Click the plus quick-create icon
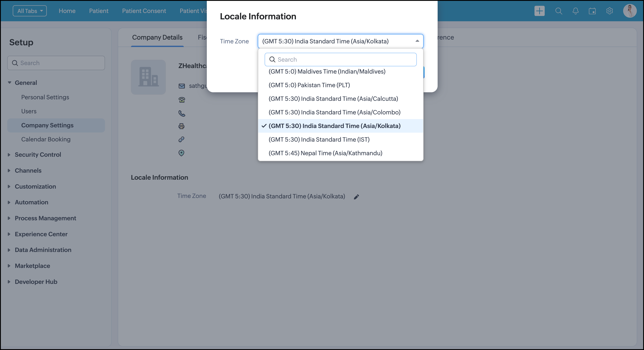This screenshot has height=350, width=644. (539, 11)
